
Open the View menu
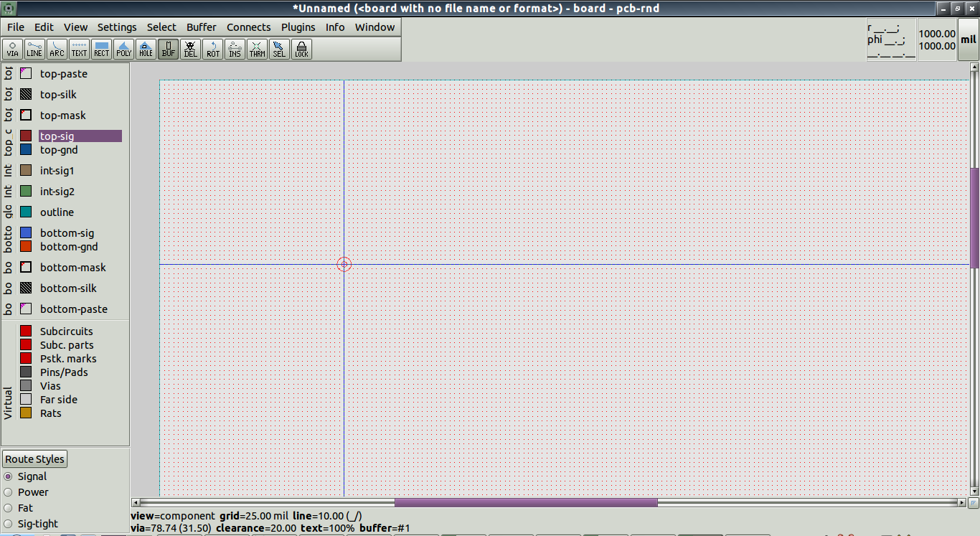tap(76, 27)
